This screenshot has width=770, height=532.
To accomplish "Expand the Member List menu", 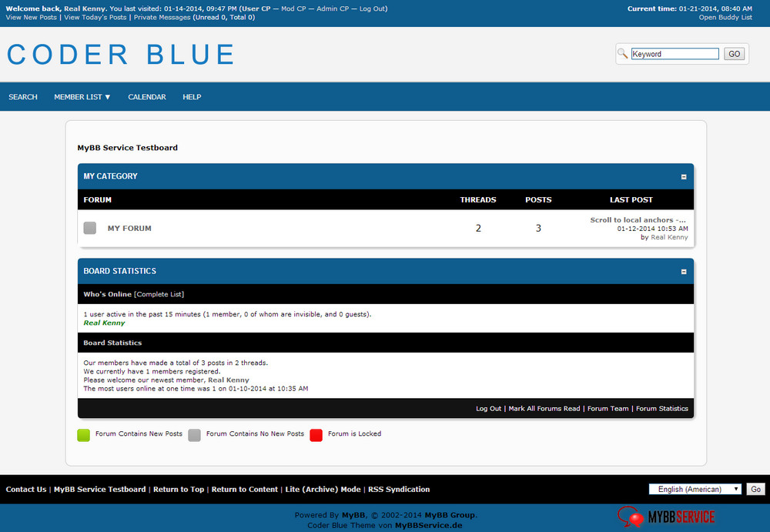I will (x=82, y=97).
